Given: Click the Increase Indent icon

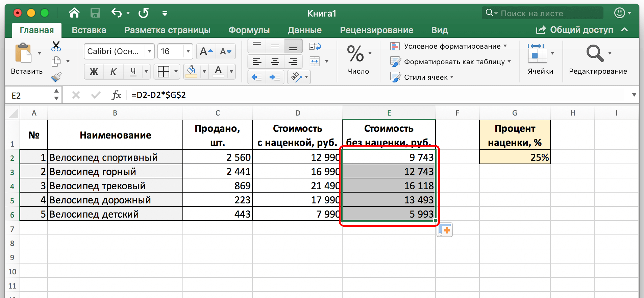Looking at the screenshot, I should pos(275,77).
